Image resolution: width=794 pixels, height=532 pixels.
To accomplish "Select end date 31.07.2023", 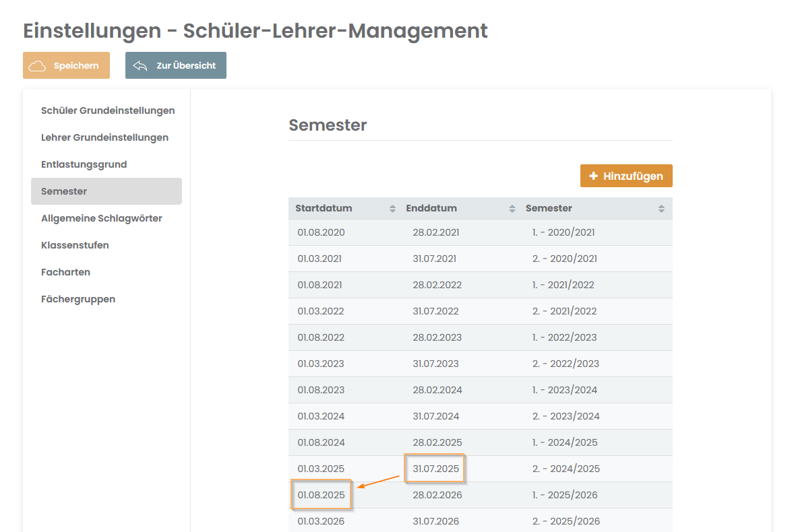I will click(x=435, y=364).
